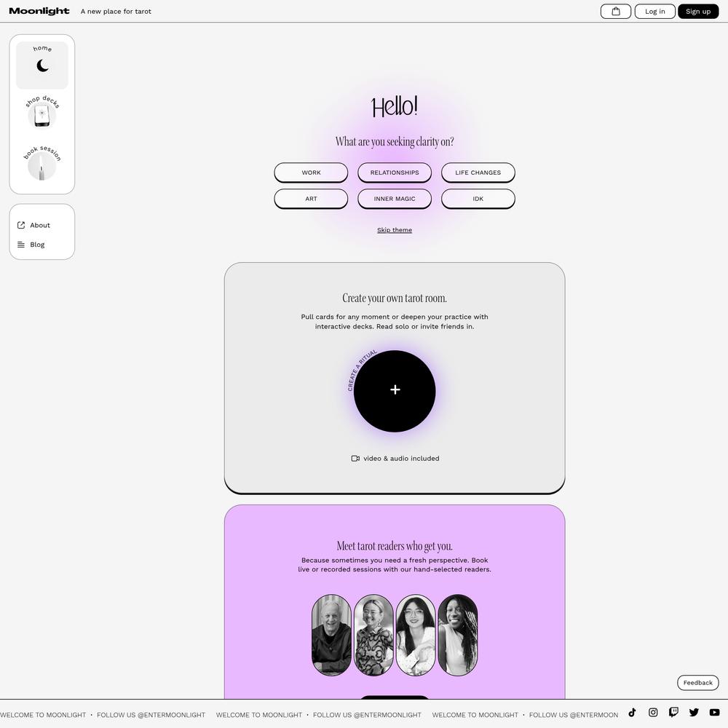Choose the LIFE CHANGES theme
The image size is (728, 728).
[x=478, y=173]
